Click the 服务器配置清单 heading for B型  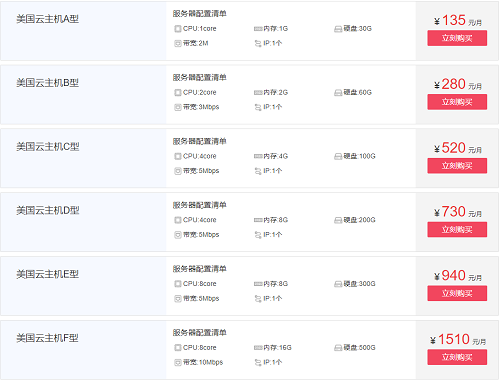coord(199,77)
